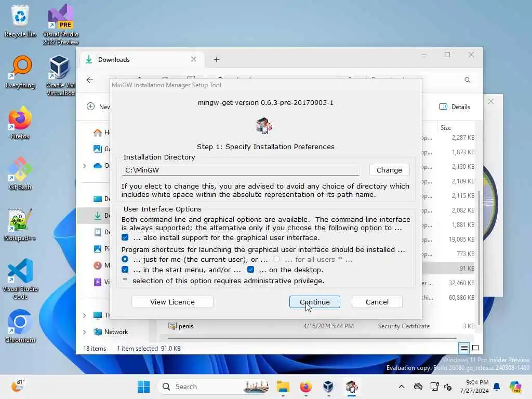
Task: Toggle graphical user interface support checkbox
Action: [x=125, y=237]
